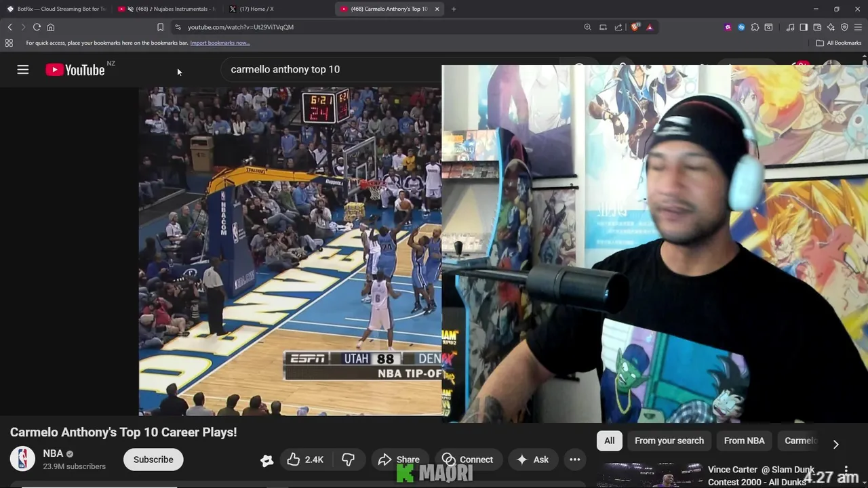Open the Brave Wallet icon
Screen dimensions: 868x488
pyautogui.click(x=817, y=27)
